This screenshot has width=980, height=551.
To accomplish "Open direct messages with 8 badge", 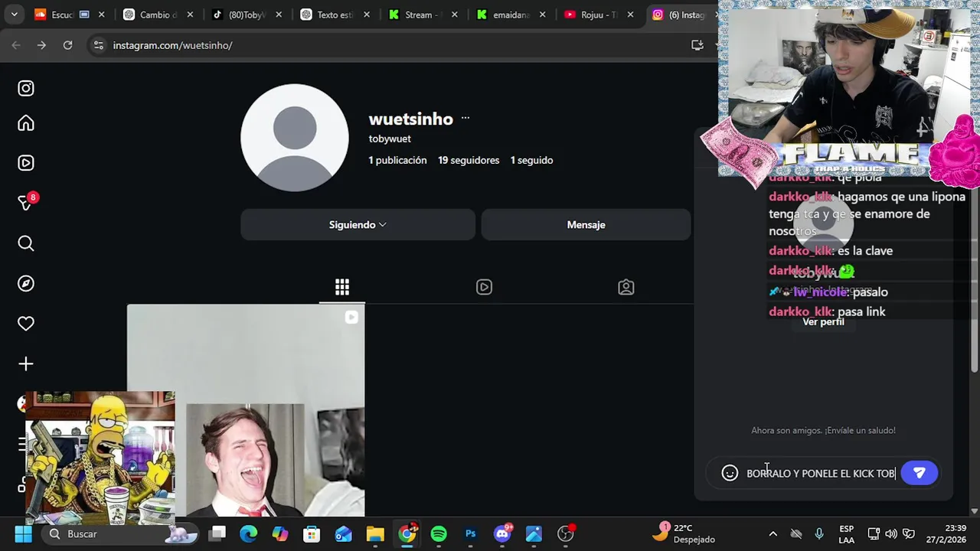I will coord(26,203).
